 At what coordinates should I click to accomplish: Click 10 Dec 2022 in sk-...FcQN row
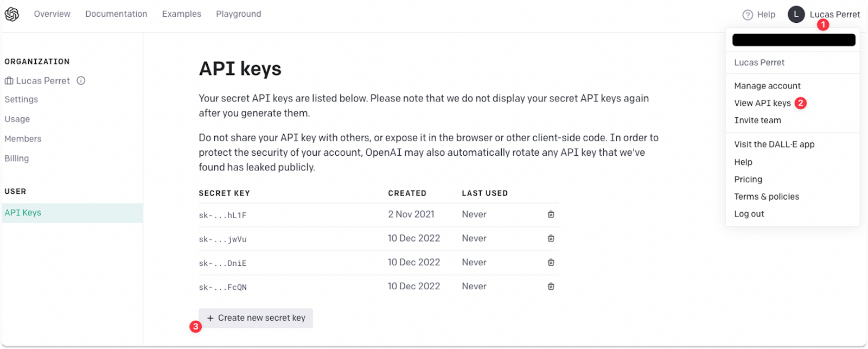point(414,286)
